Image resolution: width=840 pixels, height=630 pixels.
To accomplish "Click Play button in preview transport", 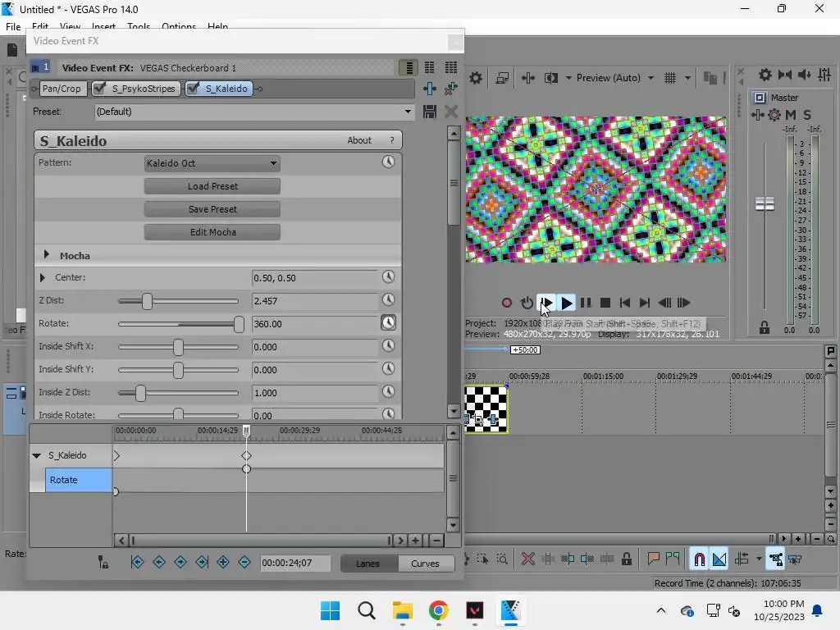I will tap(566, 304).
